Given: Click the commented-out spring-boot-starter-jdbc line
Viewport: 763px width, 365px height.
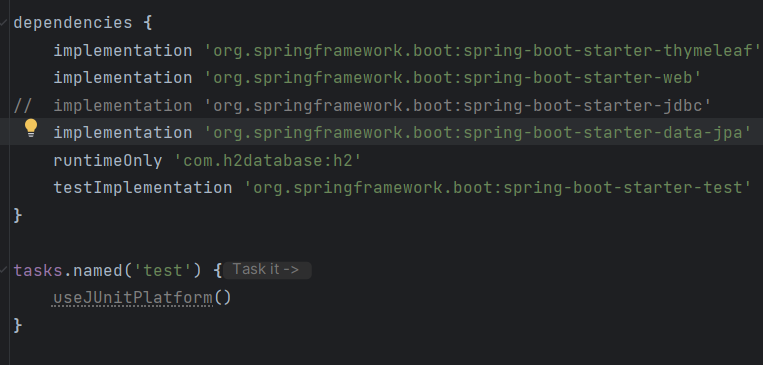Looking at the screenshot, I should point(363,105).
